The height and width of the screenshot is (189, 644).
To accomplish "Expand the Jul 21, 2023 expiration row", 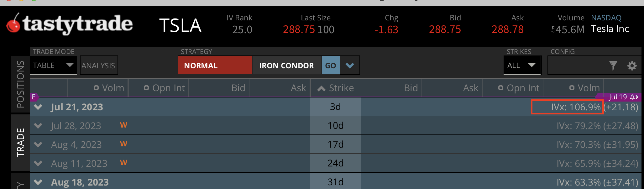I will click(x=38, y=107).
